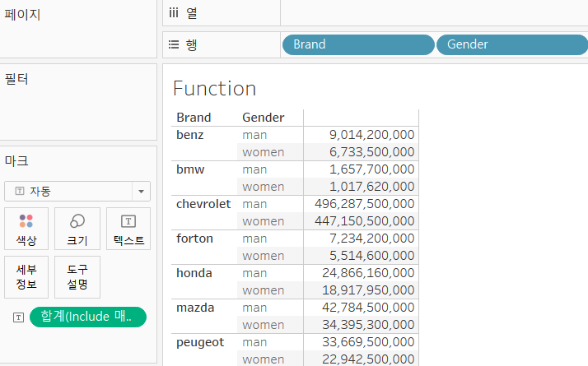Click the Marks (마크) card header

(16, 161)
